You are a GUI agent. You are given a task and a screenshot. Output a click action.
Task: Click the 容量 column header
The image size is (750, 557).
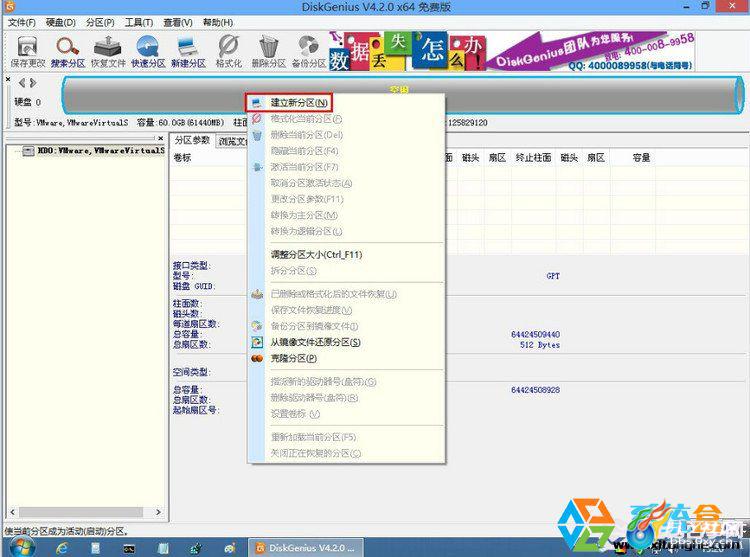coord(641,158)
